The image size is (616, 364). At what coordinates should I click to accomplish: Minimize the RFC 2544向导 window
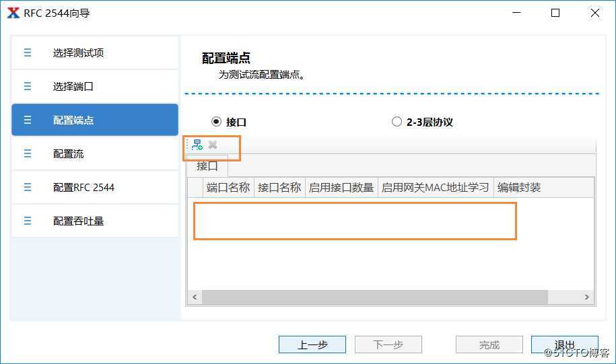(x=516, y=13)
